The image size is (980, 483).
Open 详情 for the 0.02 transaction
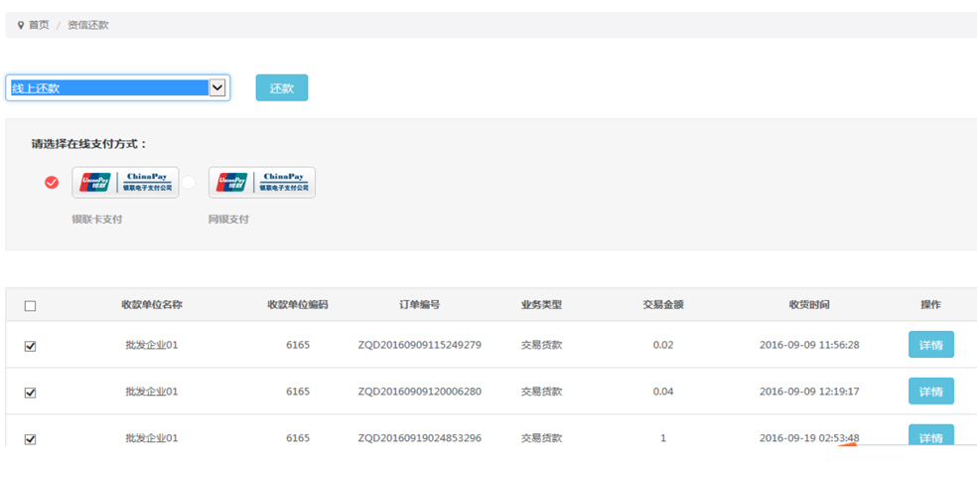point(930,345)
